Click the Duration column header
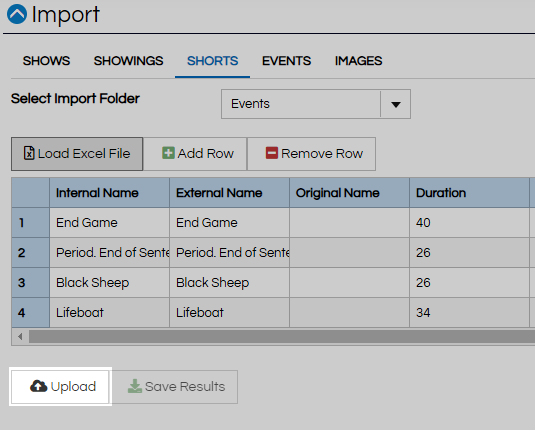The height and width of the screenshot is (430, 535). pyautogui.click(x=469, y=193)
